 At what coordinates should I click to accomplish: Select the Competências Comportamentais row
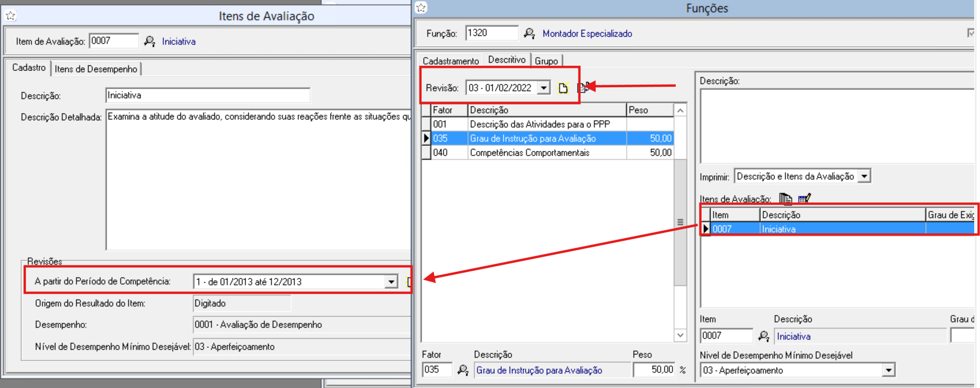(x=529, y=152)
